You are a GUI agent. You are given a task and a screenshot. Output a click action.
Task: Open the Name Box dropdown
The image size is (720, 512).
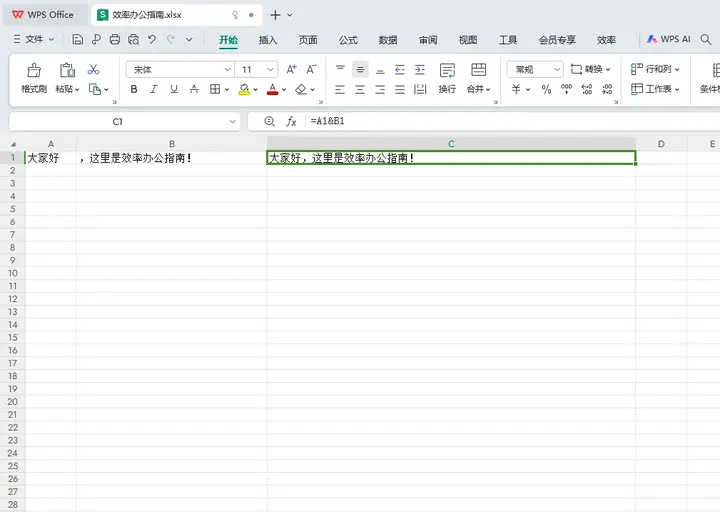(232, 122)
